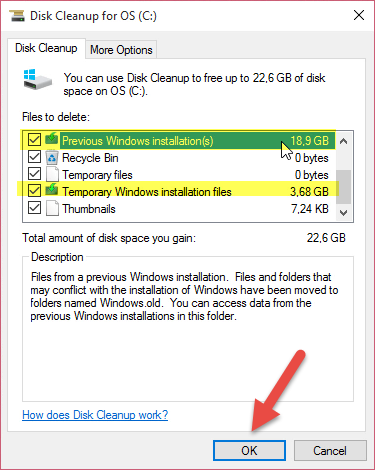Click the OS drive icon near description
This screenshot has height=470, width=375.
pos(38,79)
